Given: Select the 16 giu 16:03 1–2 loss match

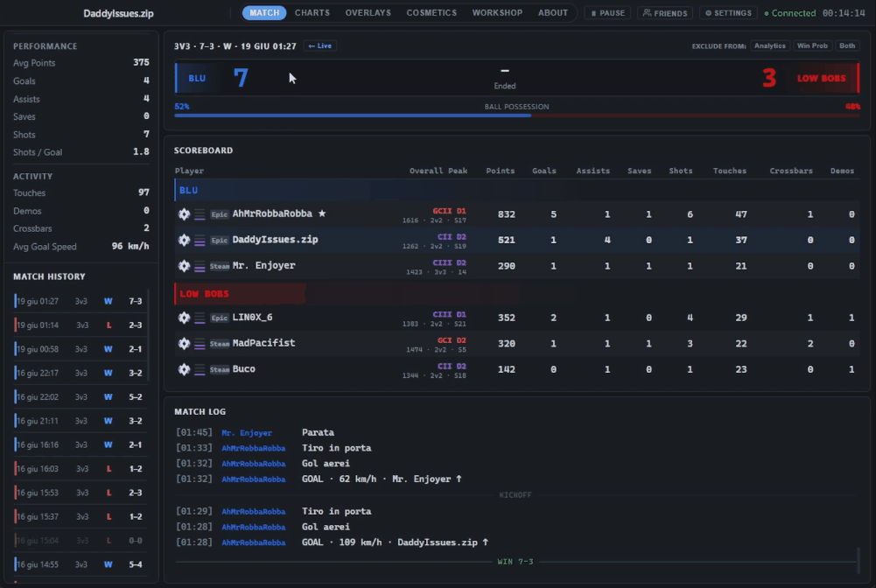Looking at the screenshot, I should pyautogui.click(x=80, y=469).
